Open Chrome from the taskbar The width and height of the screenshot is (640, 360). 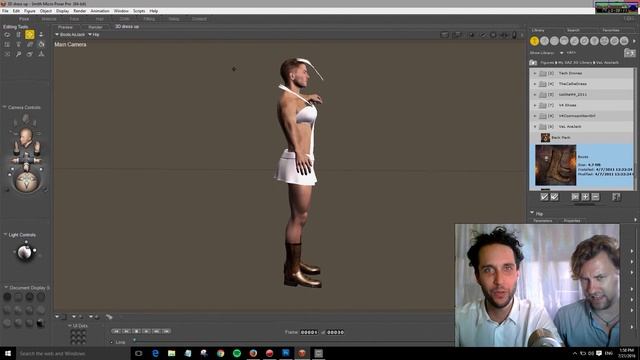220,353
